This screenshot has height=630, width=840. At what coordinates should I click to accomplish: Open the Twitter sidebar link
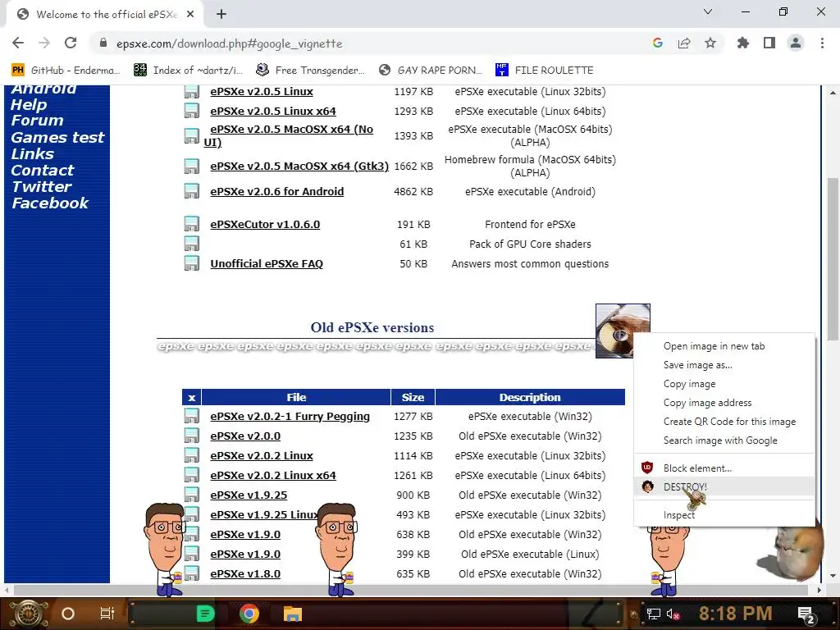[x=41, y=186]
